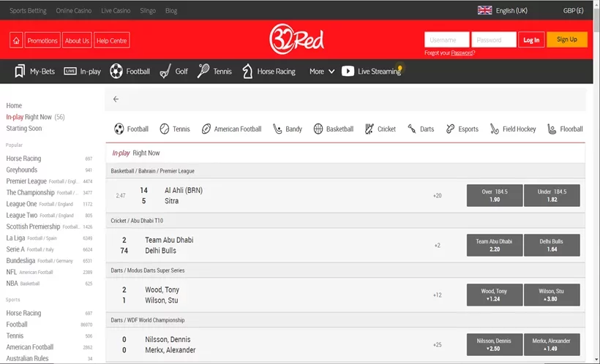The image size is (600, 364).
Task: Click the About Us button
Action: coord(77,40)
